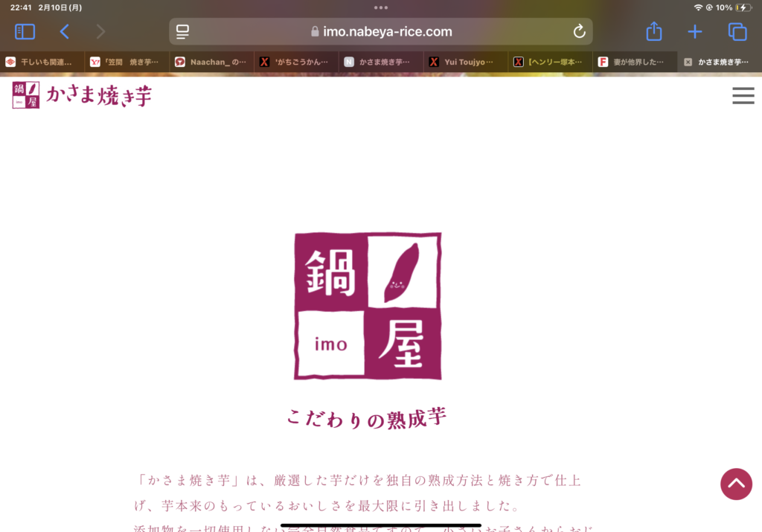Open a new tab with plus icon
The height and width of the screenshot is (532, 762).
click(694, 32)
